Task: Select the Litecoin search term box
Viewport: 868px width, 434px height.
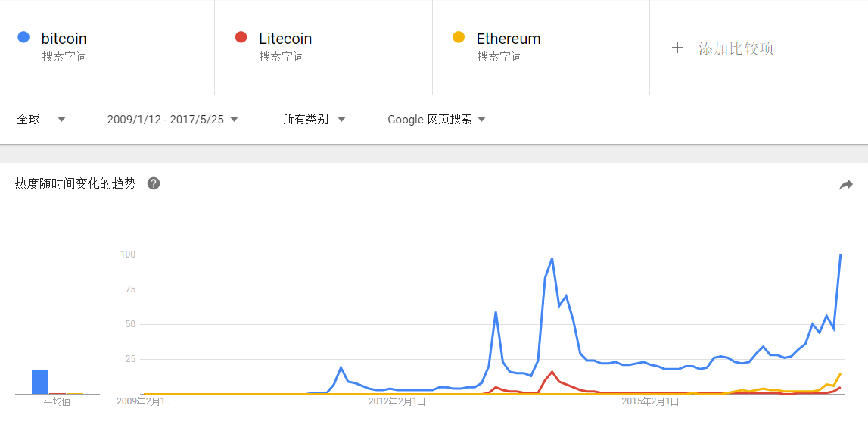Action: 323,47
